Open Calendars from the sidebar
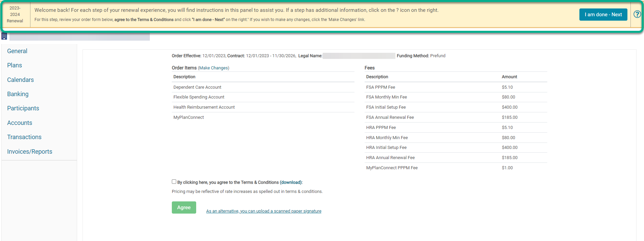The image size is (644, 241). point(21,80)
